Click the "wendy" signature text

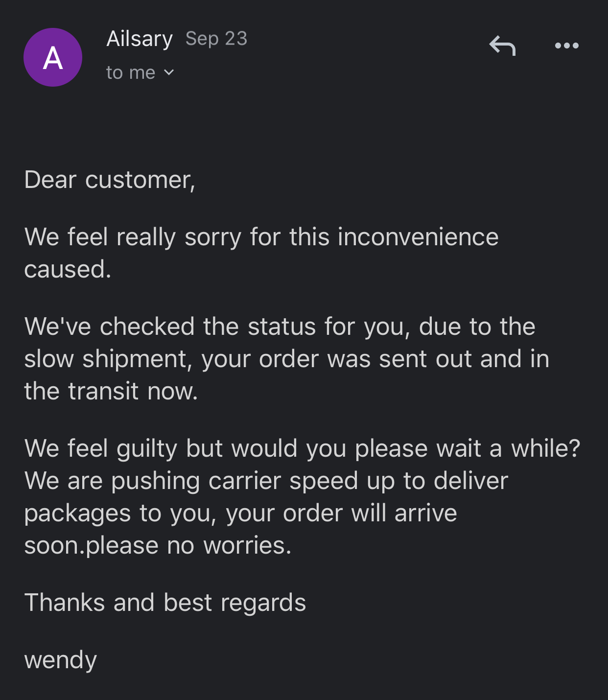(61, 660)
